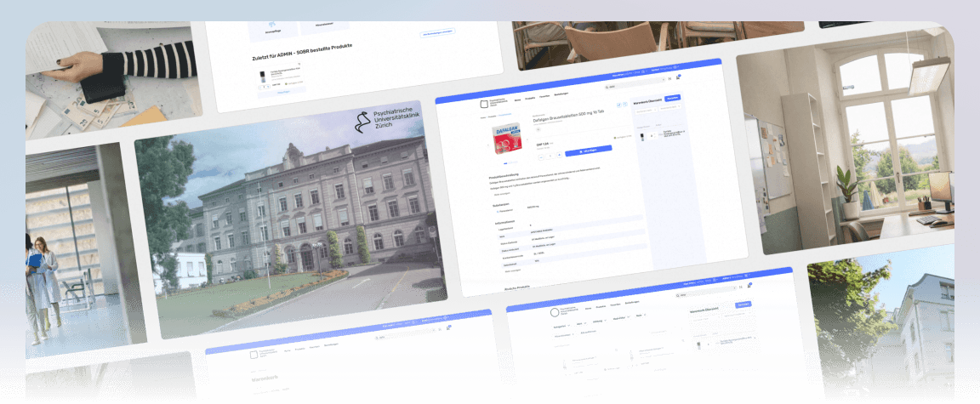
Task: Open cart icon on Warenkorb screen
Action: click(448, 327)
